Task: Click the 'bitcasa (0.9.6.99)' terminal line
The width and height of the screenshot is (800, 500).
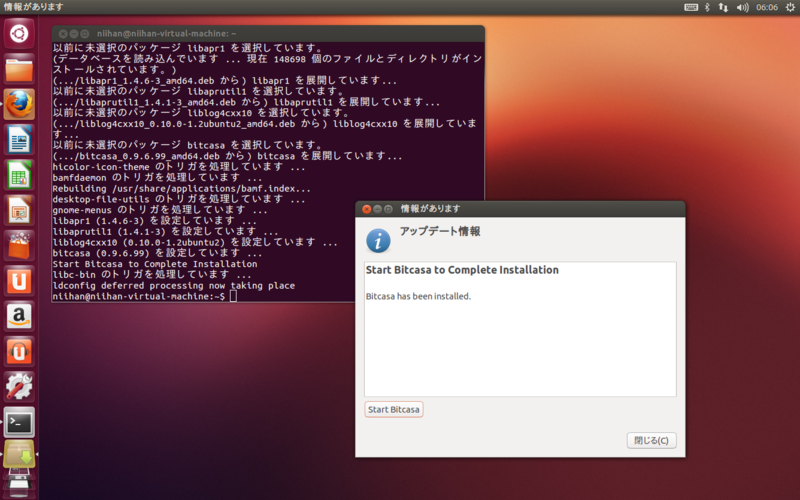Action: [157, 253]
